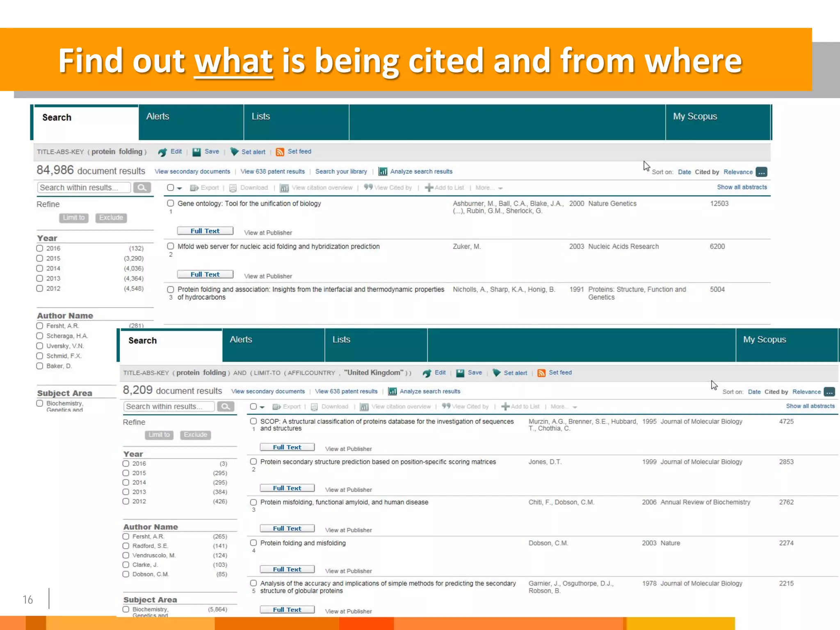Click Add to List plus icon in lower toolbar

coord(505,406)
